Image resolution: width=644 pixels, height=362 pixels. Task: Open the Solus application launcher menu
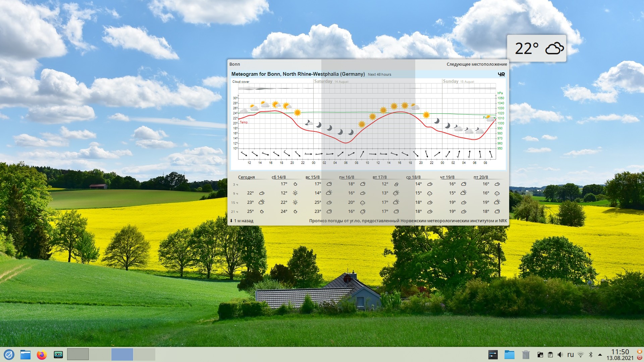[x=9, y=354]
